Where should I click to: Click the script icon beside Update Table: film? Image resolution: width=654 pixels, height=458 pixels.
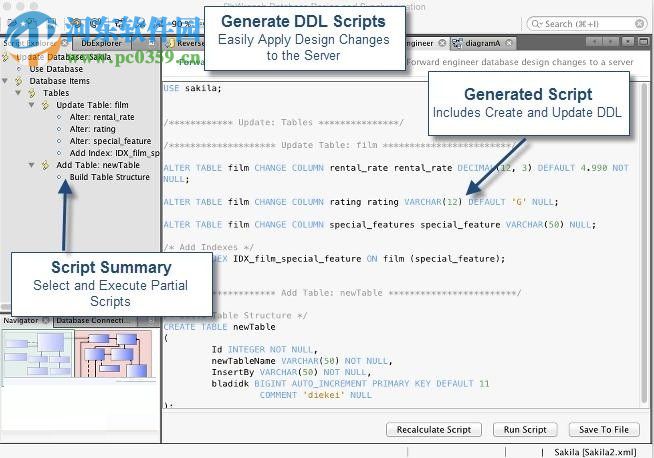pos(45,105)
